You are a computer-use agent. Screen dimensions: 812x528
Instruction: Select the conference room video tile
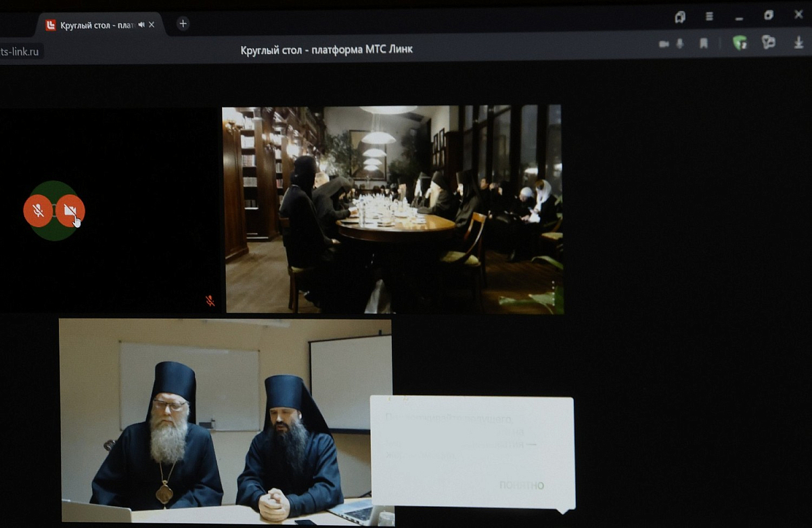pyautogui.click(x=392, y=209)
